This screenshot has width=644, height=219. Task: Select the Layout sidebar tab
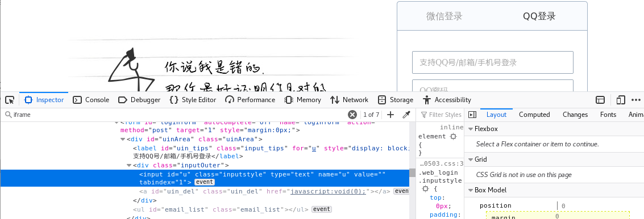coord(496,115)
